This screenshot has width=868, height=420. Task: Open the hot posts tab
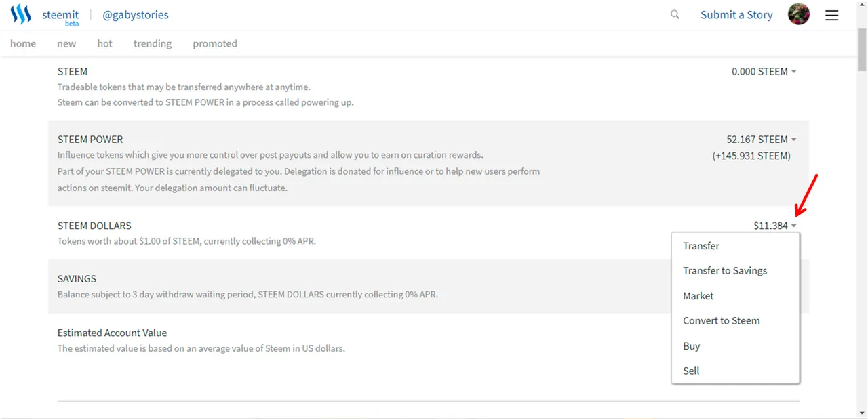[104, 43]
